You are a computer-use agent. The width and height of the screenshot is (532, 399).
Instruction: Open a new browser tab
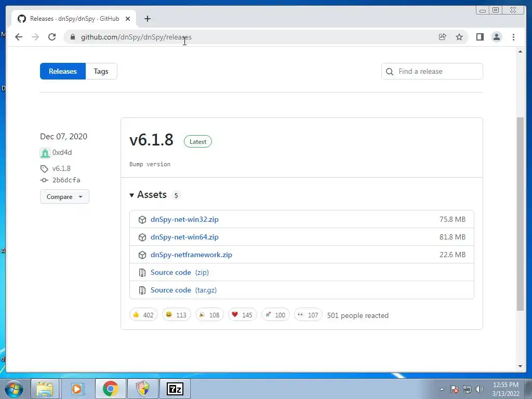147,19
